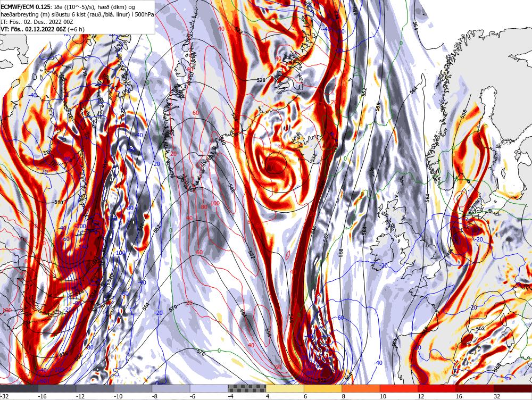Click the '576' height contour label
This screenshot has width=532, height=400.
pos(201,353)
